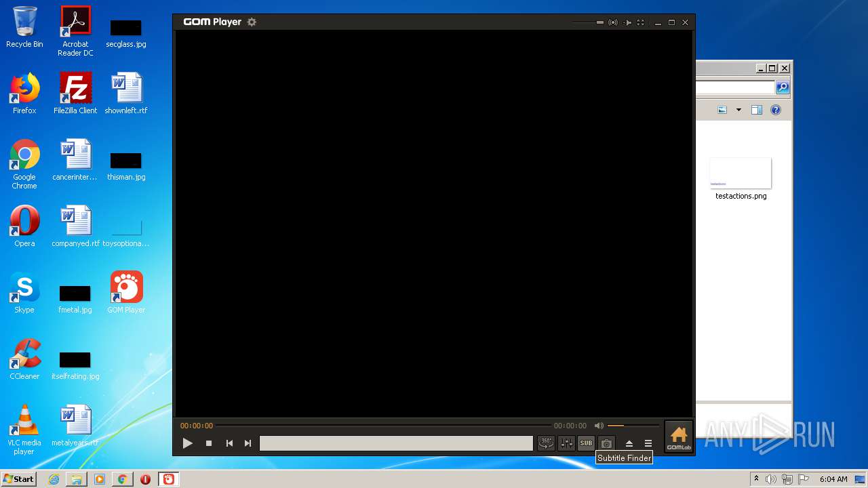Open Explorer help question mark icon
Image resolution: width=868 pixels, height=488 pixels.
point(776,110)
